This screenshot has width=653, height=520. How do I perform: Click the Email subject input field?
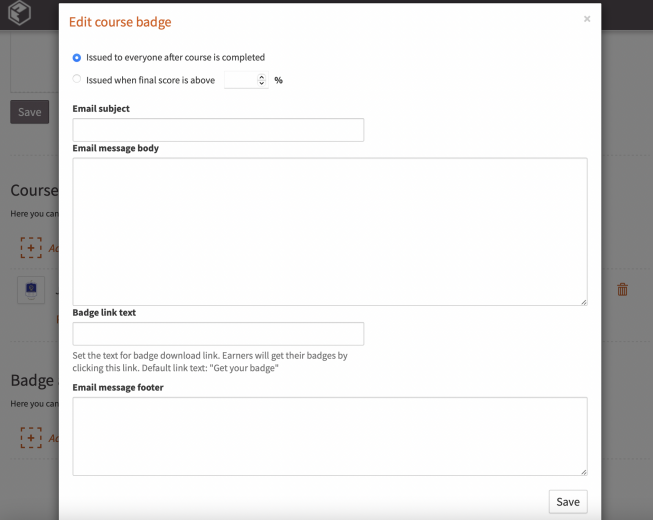tap(218, 130)
